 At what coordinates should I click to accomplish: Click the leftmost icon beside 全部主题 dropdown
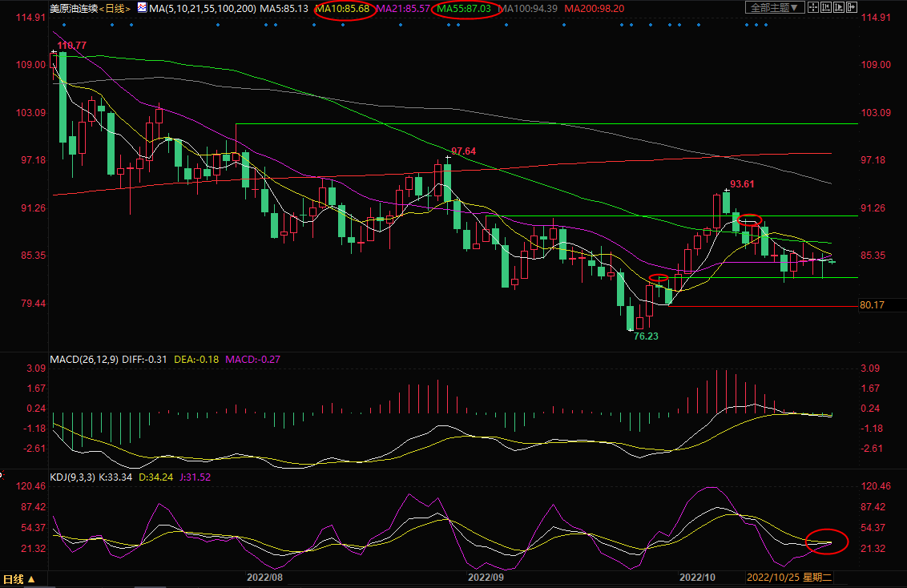[815, 8]
